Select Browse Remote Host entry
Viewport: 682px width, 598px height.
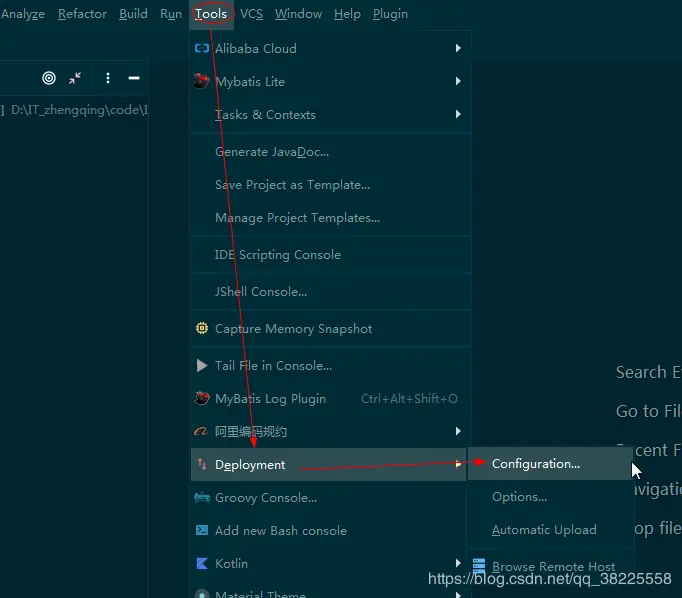[550, 566]
